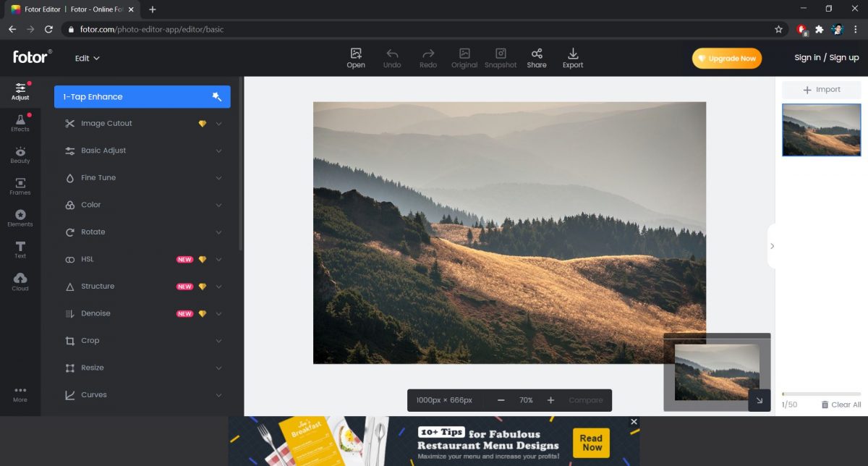Open the Elements panel

(x=20, y=217)
